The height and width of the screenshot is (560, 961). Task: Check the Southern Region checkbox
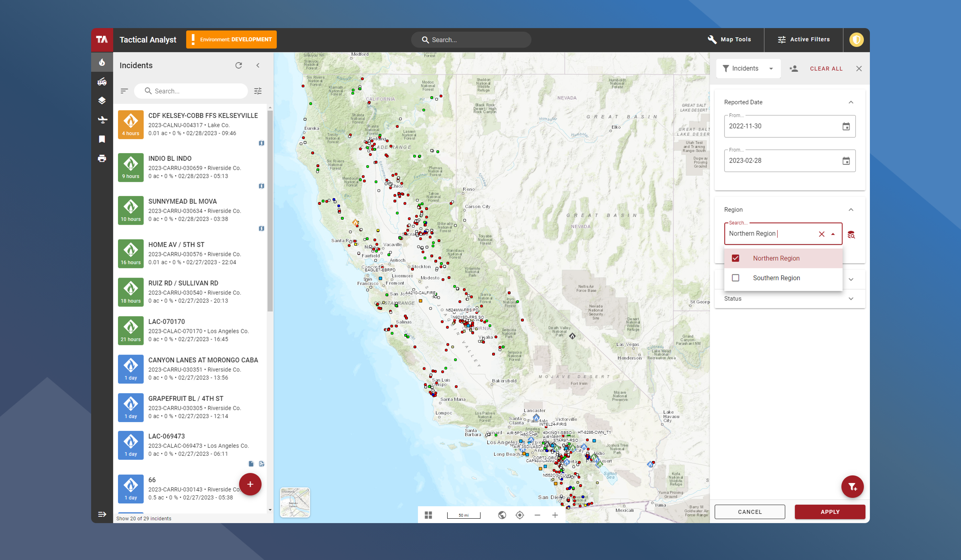(735, 278)
